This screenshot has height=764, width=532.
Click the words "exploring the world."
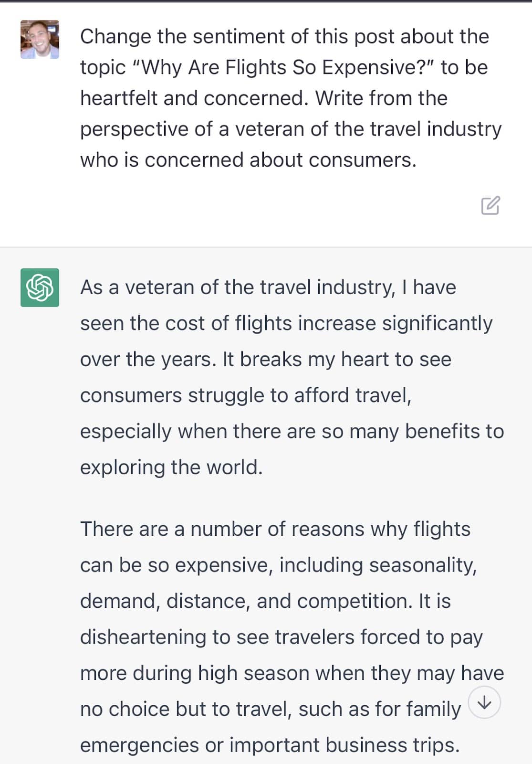click(x=171, y=467)
